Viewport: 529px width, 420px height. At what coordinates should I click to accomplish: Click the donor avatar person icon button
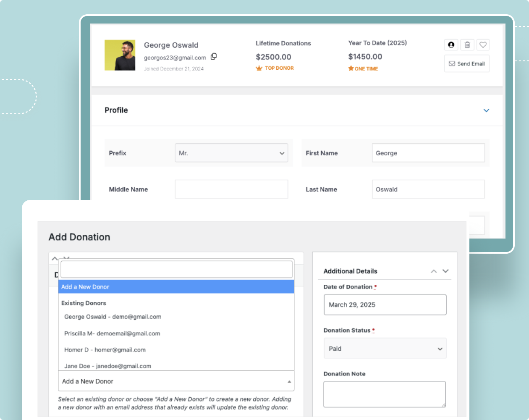click(x=451, y=45)
